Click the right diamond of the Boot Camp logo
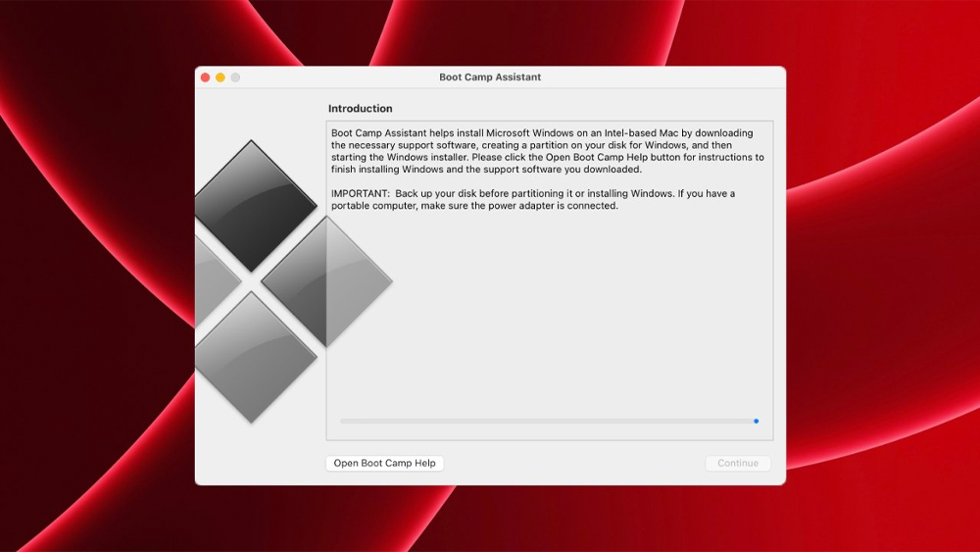The width and height of the screenshot is (980, 552). pyautogui.click(x=328, y=281)
